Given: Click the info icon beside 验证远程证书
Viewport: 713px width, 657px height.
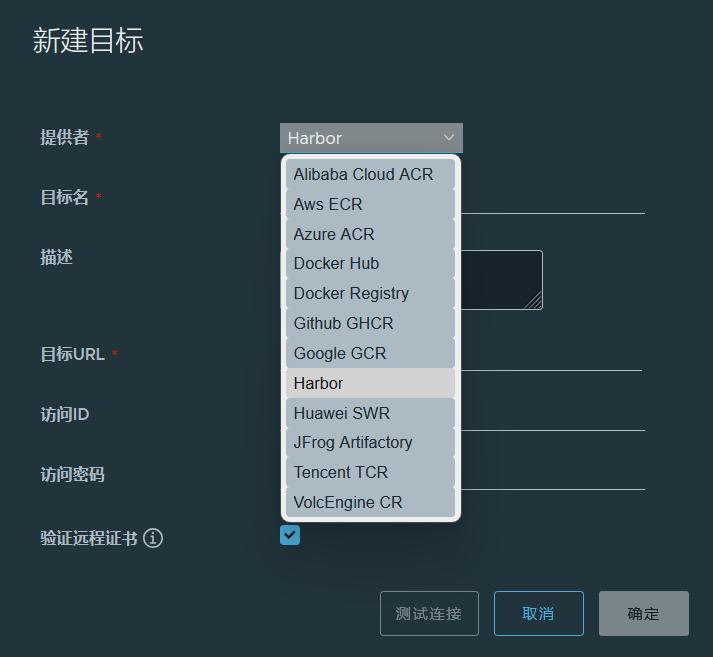Looking at the screenshot, I should tap(153, 538).
